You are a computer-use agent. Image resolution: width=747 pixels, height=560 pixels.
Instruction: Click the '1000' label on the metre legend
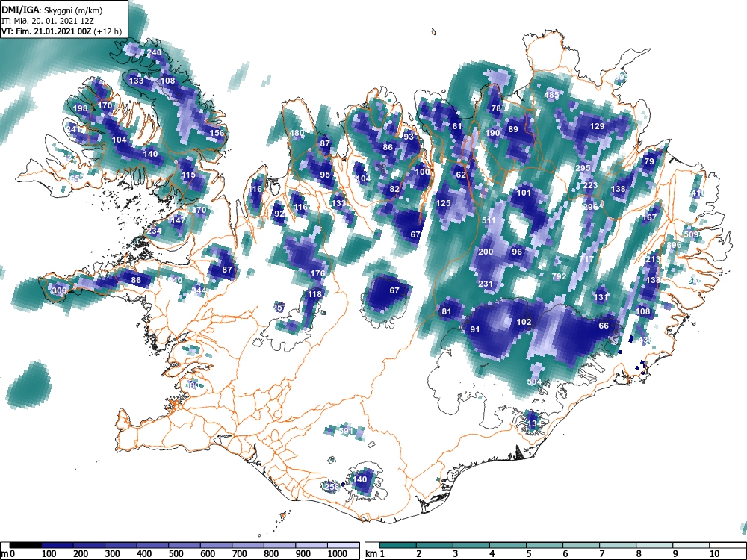[338, 554]
